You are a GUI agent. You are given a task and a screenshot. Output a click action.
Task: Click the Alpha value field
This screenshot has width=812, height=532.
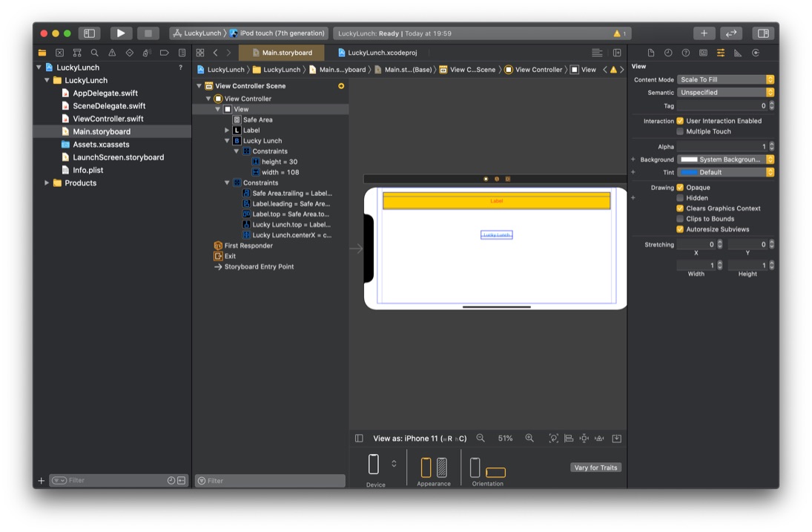722,147
